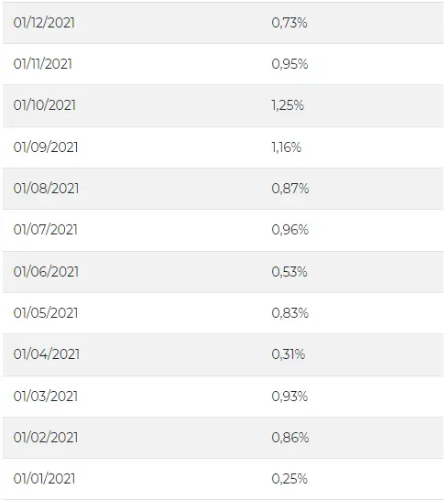Click the 0,31% value for April
448x500 pixels.
point(289,354)
